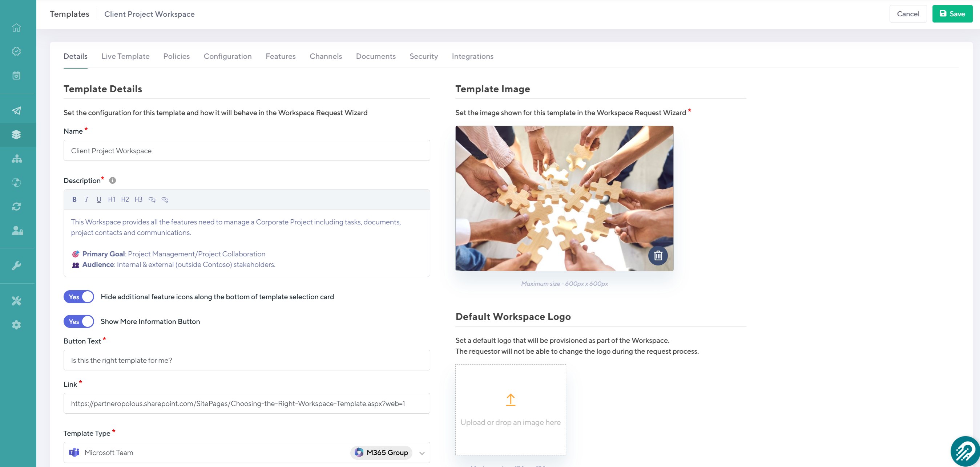
Task: Insert a link in the description editor
Action: [x=152, y=199]
